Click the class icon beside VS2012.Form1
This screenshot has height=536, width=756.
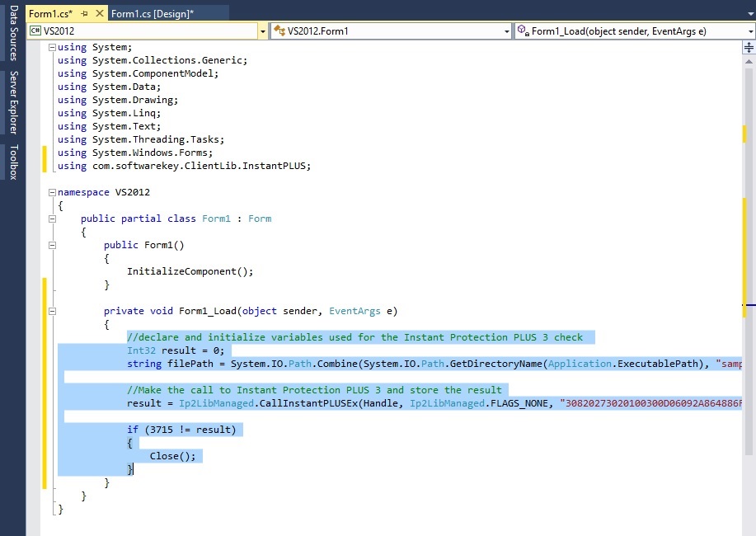click(x=279, y=31)
